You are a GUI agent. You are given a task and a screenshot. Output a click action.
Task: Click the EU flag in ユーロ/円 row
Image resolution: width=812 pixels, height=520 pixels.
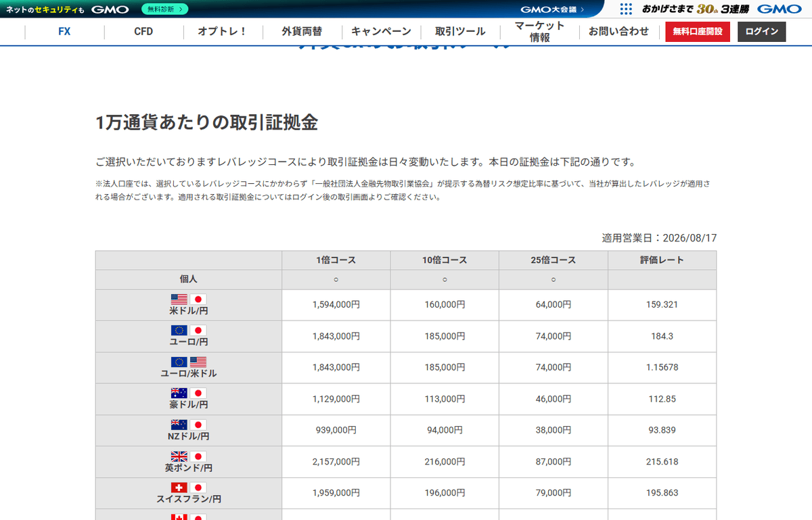click(179, 331)
